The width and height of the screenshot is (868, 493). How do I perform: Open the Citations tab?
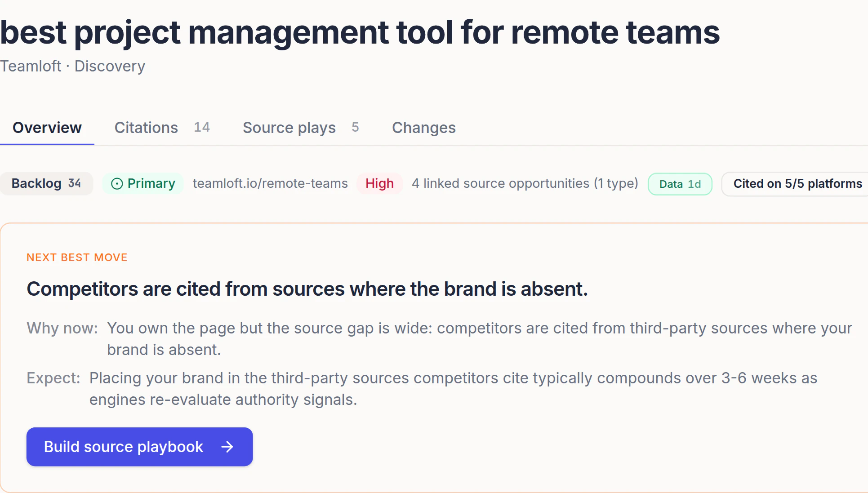pos(162,128)
